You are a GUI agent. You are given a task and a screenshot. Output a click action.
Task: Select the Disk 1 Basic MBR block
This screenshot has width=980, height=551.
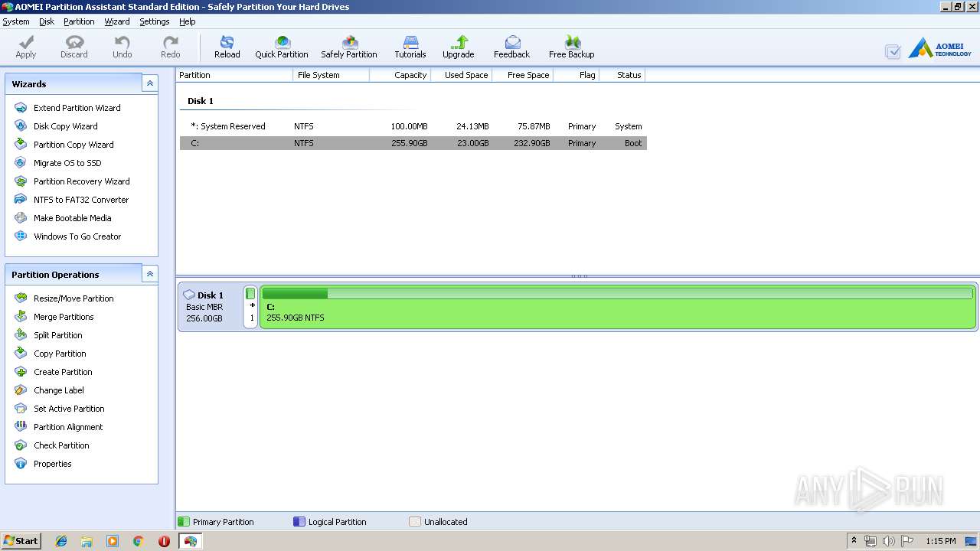click(211, 307)
